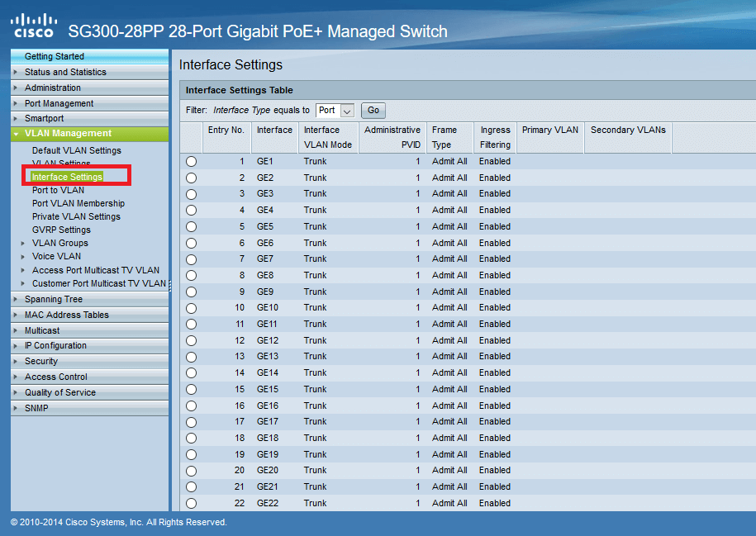The width and height of the screenshot is (756, 536).
Task: Collapse the VLAN Management menu arrow
Action: (16, 134)
